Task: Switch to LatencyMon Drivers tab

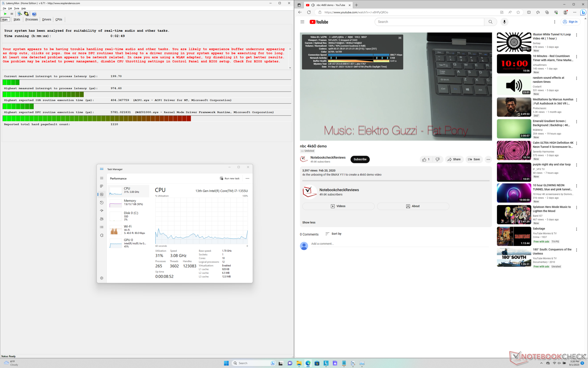Action: pos(47,19)
